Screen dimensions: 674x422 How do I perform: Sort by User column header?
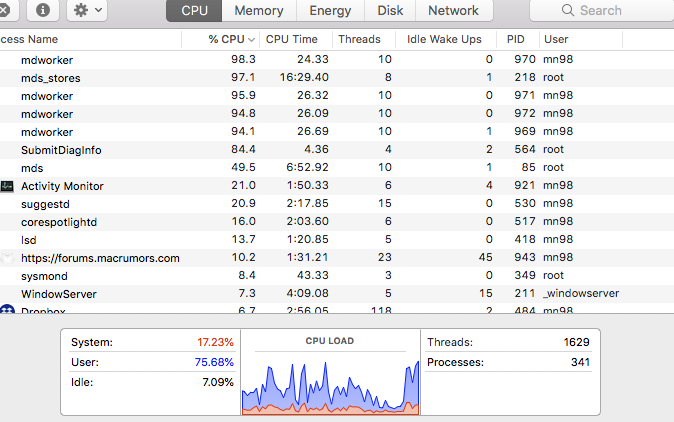pos(581,40)
